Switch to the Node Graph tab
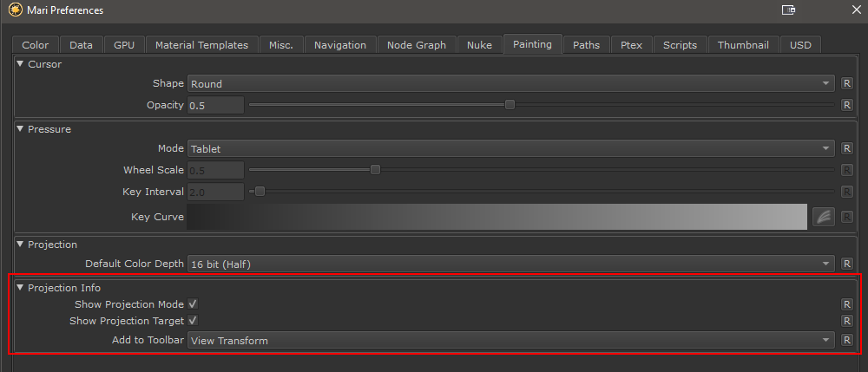This screenshot has width=868, height=372. pos(416,44)
